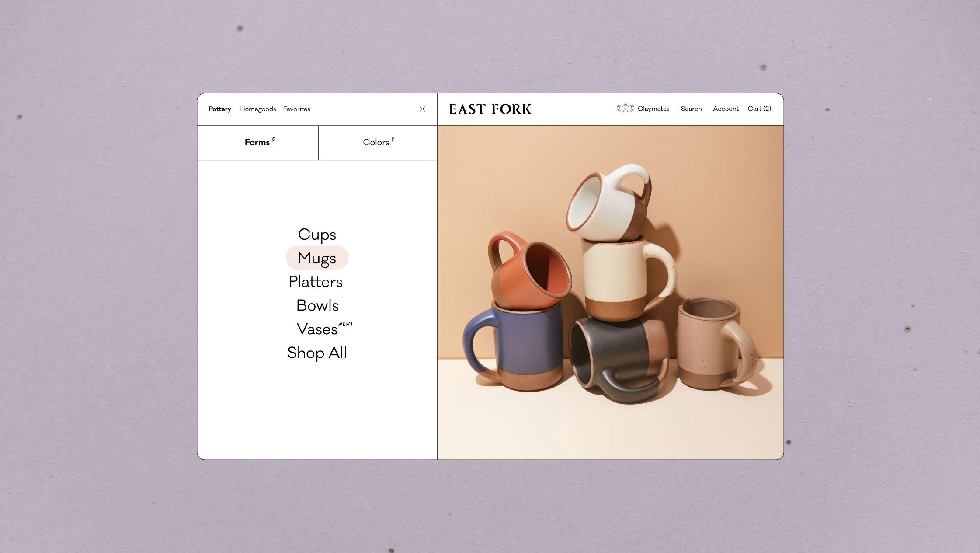Image resolution: width=980 pixels, height=553 pixels.
Task: Browse the Platters category
Action: (316, 282)
